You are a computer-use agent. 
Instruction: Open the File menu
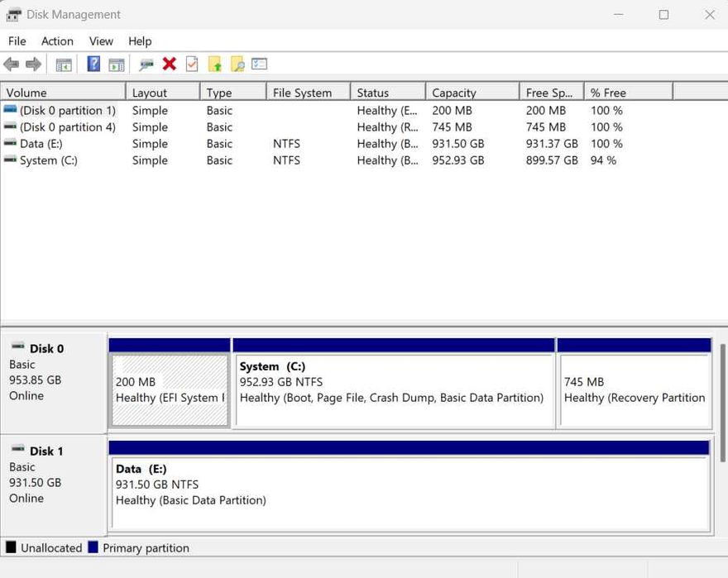[17, 41]
